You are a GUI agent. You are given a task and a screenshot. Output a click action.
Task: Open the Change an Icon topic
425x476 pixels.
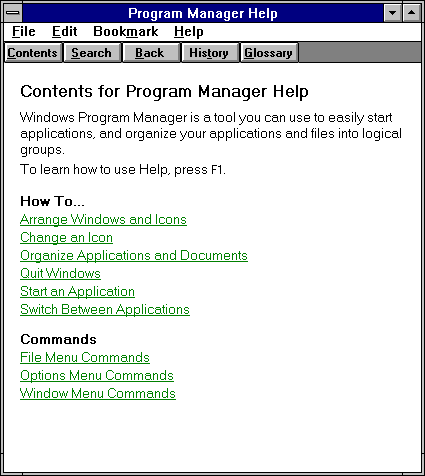coord(66,238)
